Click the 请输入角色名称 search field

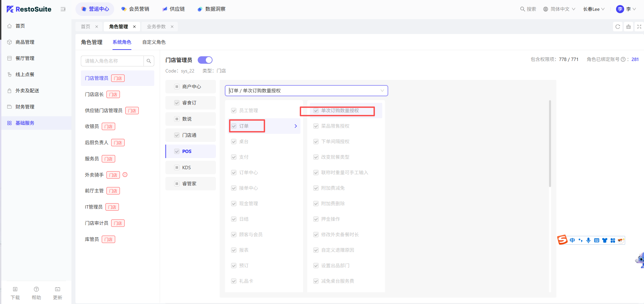pos(112,61)
